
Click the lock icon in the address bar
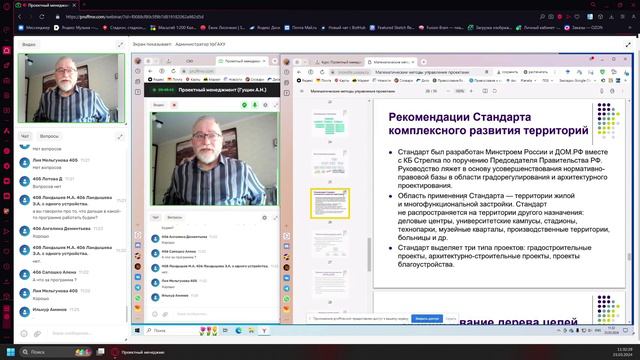pyautogui.click(x=58, y=17)
